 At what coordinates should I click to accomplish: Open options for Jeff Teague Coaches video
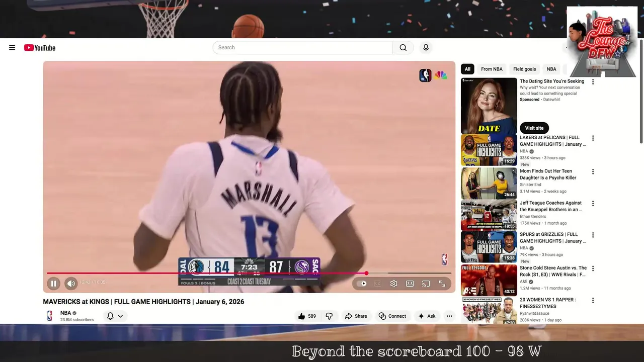tap(593, 204)
